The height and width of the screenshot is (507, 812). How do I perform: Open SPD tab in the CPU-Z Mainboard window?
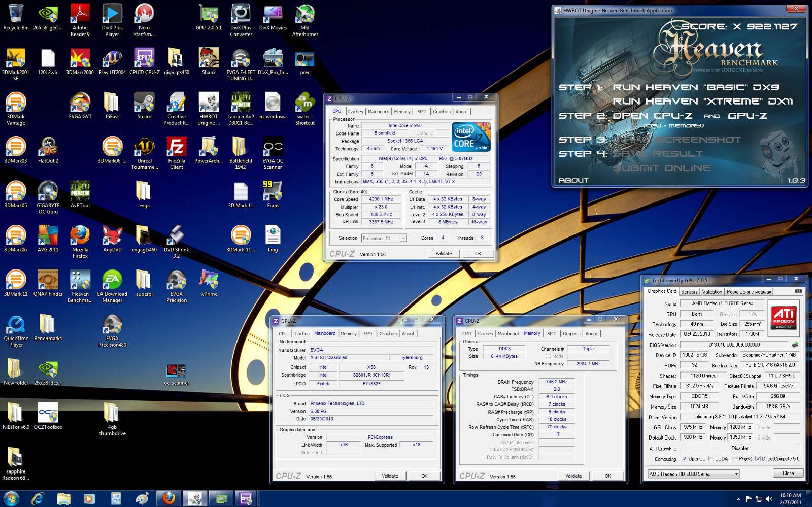click(x=368, y=334)
